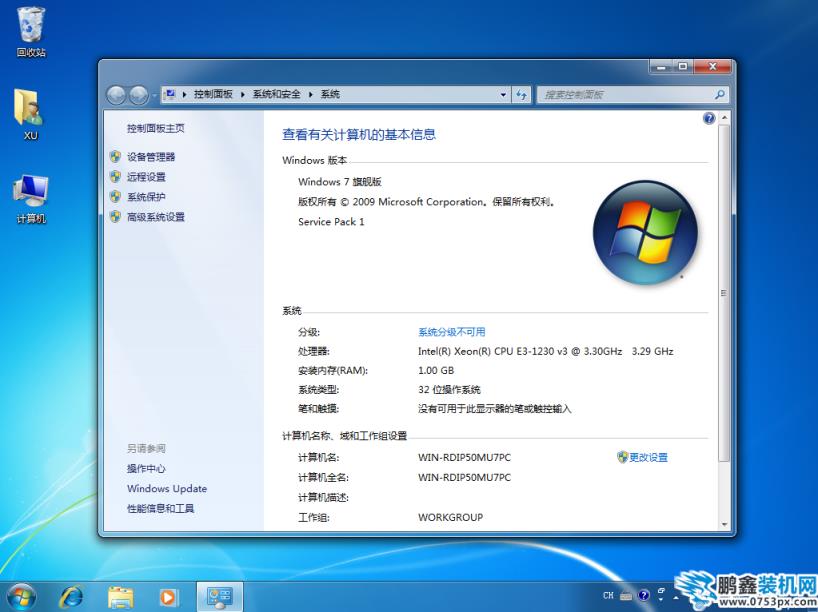Open Advanced system settings link
Viewport: 818px width, 612px height.
155,217
